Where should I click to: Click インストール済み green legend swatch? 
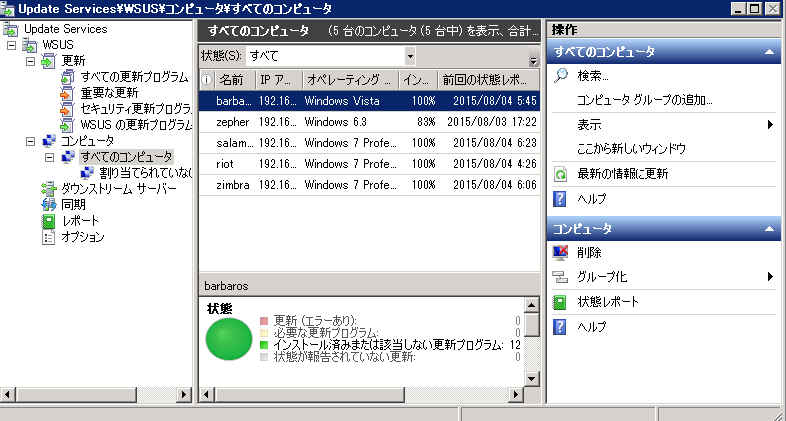[x=264, y=345]
